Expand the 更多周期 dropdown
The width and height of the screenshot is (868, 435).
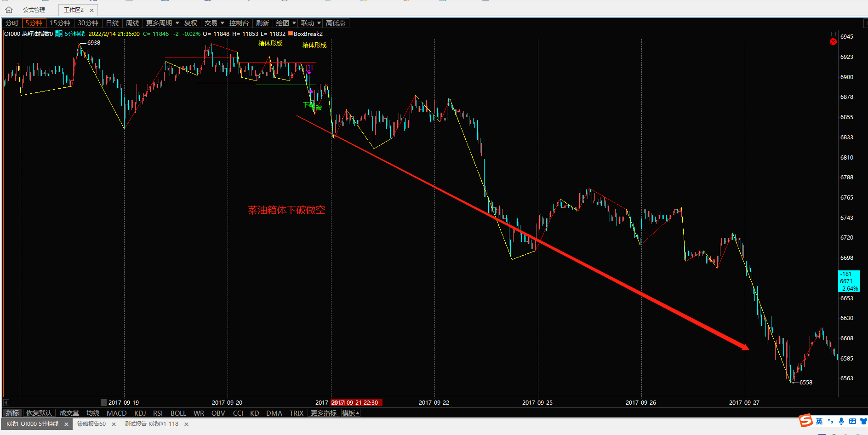(x=162, y=23)
